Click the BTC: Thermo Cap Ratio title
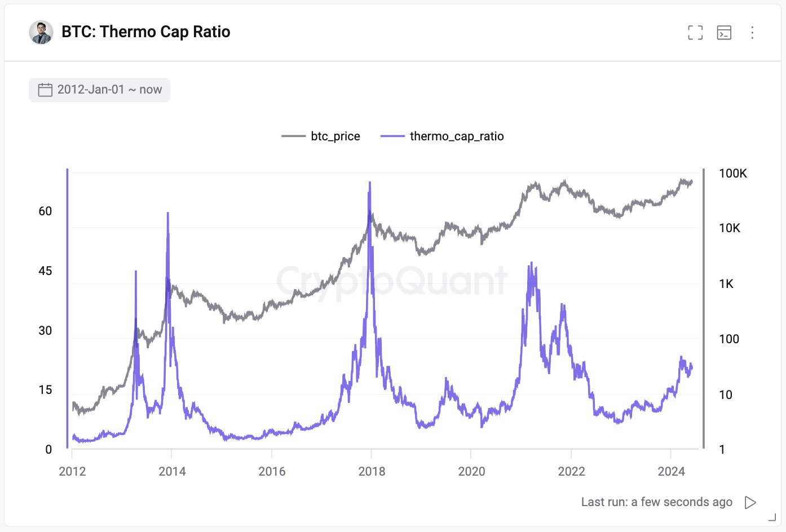The height and width of the screenshot is (532, 786). pyautogui.click(x=145, y=32)
